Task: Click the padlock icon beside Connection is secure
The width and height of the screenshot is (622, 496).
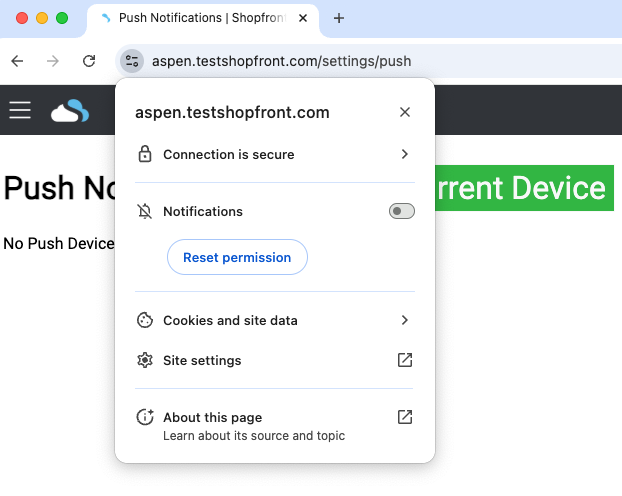Action: point(145,155)
